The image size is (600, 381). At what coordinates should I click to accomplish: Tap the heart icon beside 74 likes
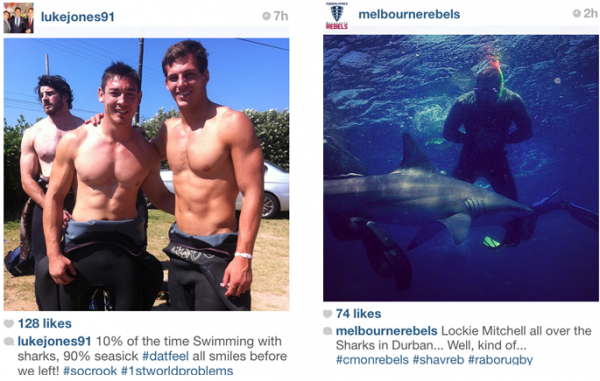(x=328, y=314)
